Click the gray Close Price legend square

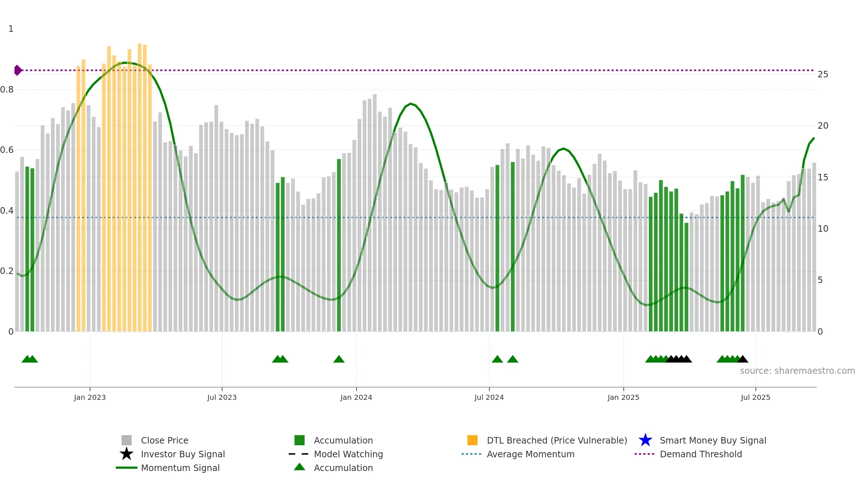[127, 440]
